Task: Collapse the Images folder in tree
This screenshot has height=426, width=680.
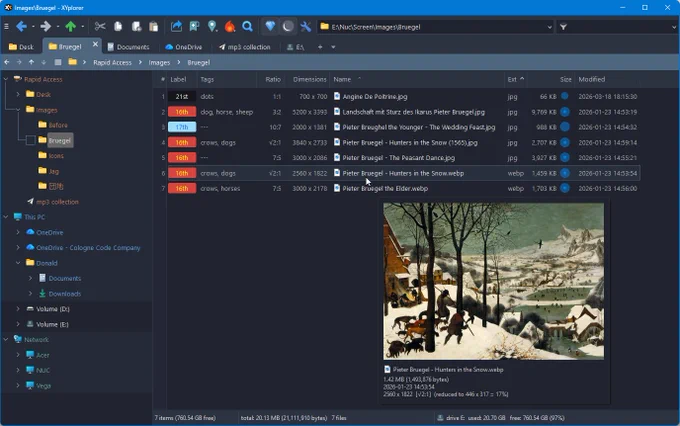Action: coord(18,110)
